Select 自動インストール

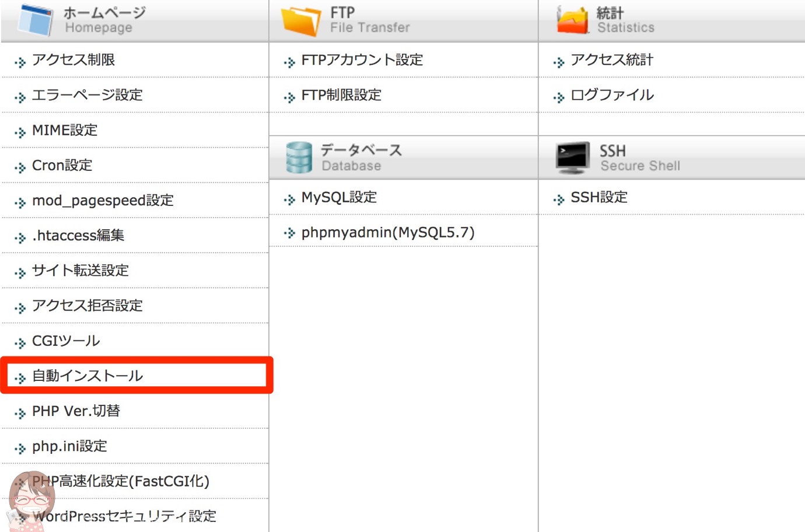point(87,376)
